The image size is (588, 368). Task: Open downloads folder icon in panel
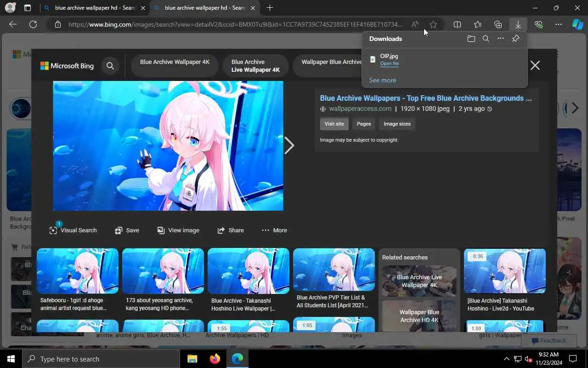click(471, 39)
